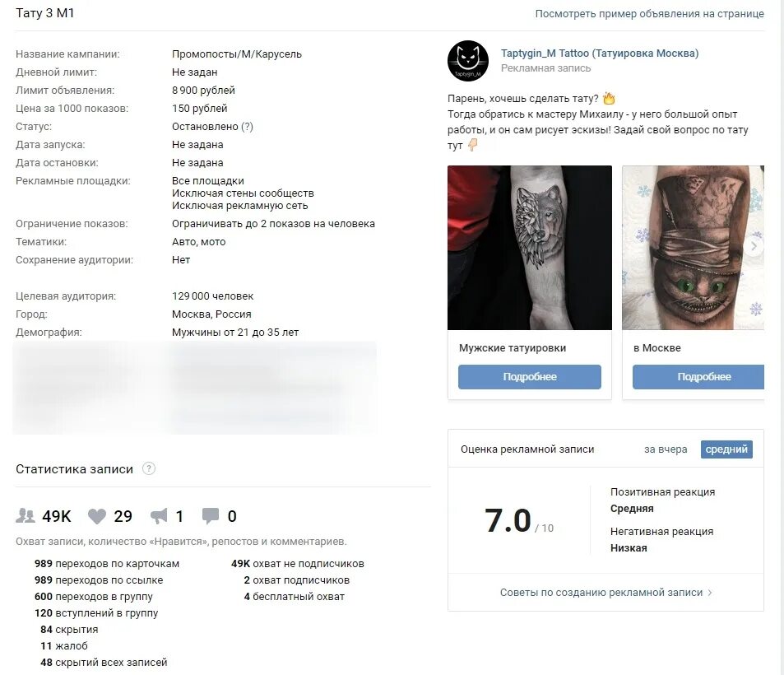
Task: Advance carousel with the right arrow
Action: pyautogui.click(x=754, y=245)
